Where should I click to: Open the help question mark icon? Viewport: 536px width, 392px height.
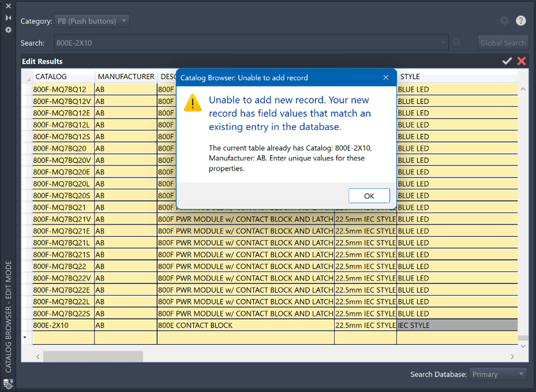click(520, 20)
